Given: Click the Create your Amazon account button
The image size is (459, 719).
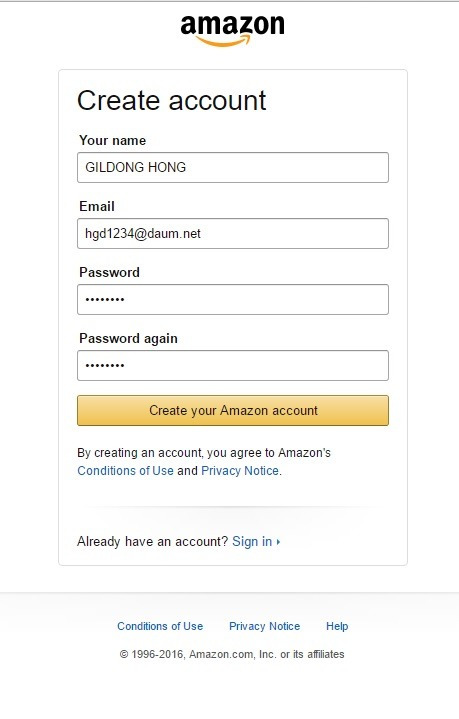Looking at the screenshot, I should point(233,410).
